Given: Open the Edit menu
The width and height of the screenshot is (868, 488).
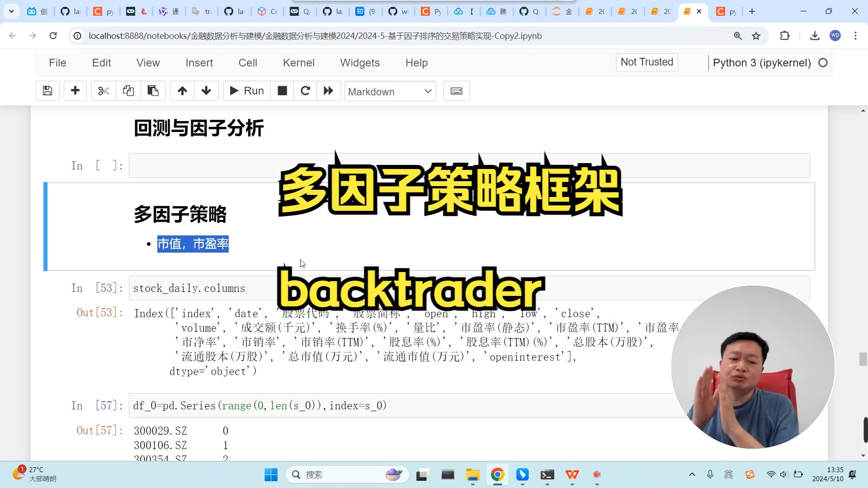Looking at the screenshot, I should click(101, 63).
